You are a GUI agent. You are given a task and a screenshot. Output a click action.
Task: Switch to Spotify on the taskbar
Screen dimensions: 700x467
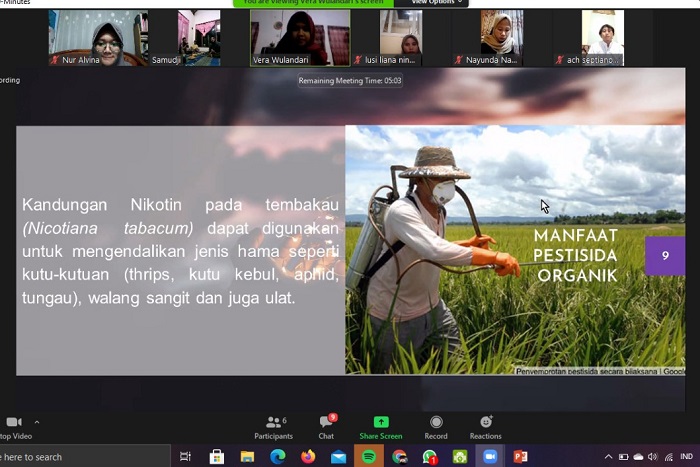pos(369,457)
